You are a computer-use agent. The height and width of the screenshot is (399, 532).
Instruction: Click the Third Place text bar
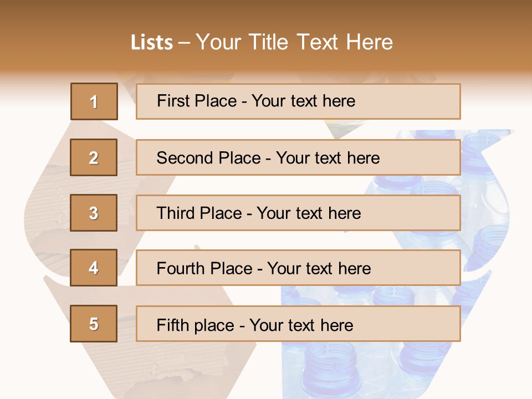(298, 213)
